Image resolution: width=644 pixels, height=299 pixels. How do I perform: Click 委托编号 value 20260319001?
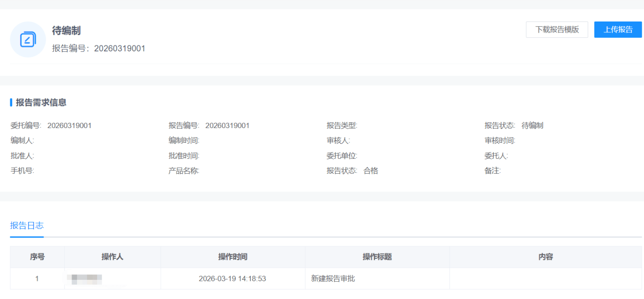click(x=69, y=126)
